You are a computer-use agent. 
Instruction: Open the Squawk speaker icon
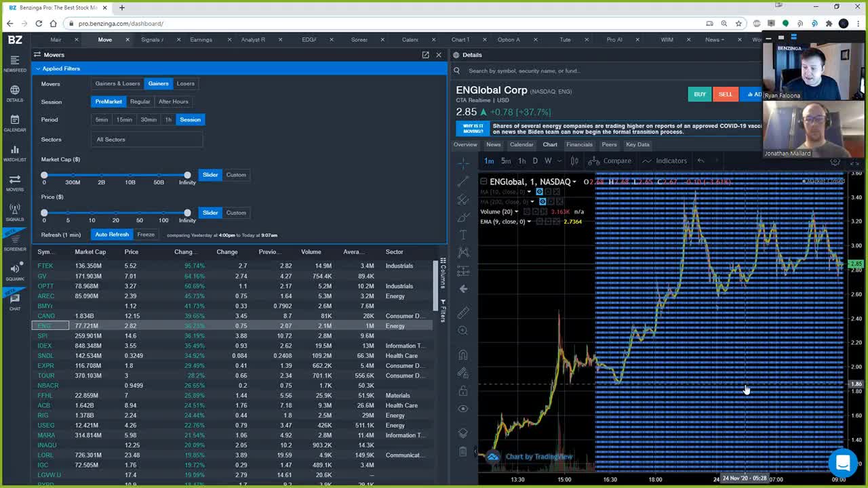pyautogui.click(x=15, y=272)
